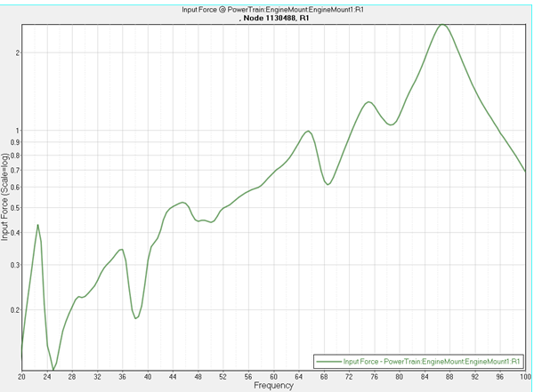Click the '20' tick on the frequency axis

(x=21, y=378)
